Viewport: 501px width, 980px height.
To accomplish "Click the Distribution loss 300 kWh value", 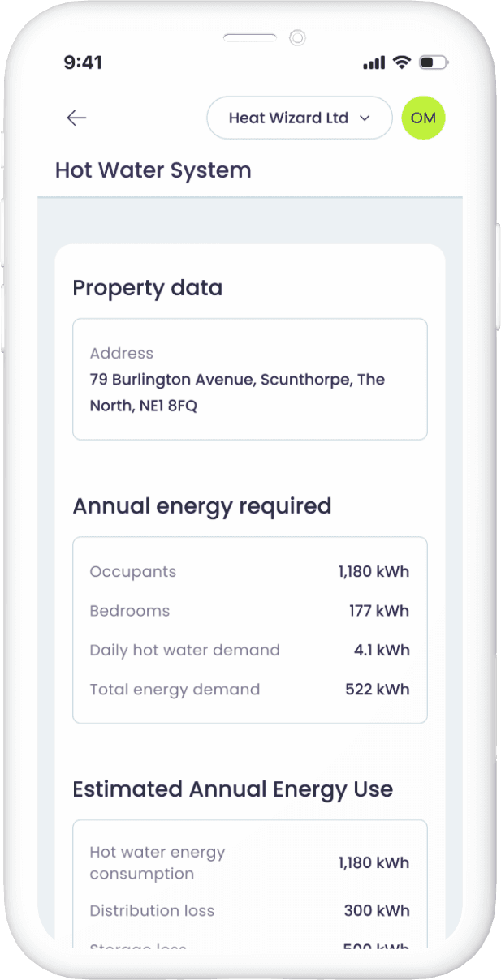I will point(377,910).
